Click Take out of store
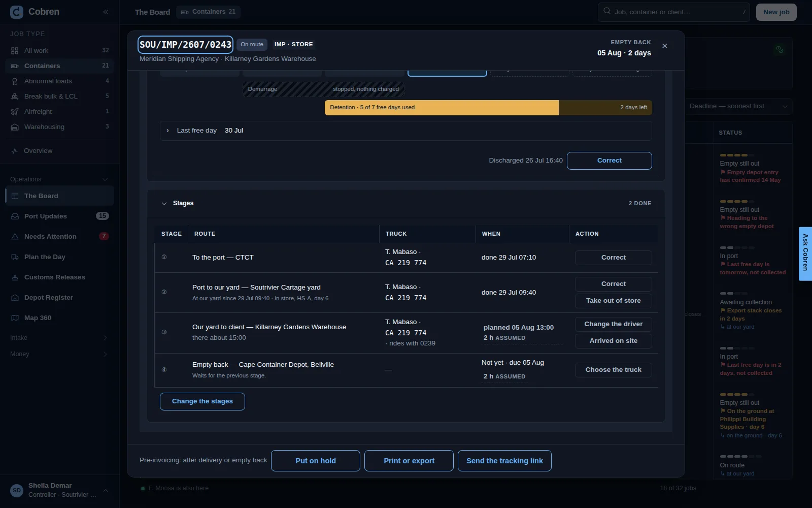This screenshot has height=508, width=812. (613, 301)
